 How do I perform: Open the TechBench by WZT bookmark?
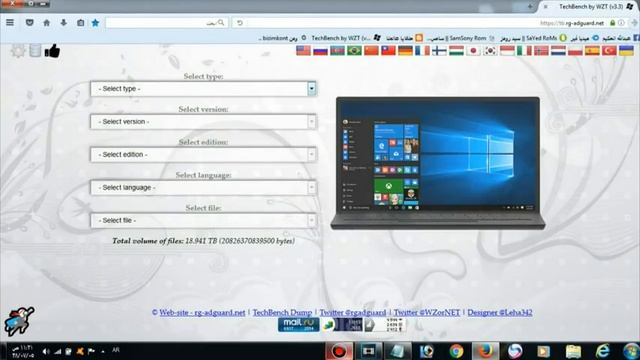tap(346, 38)
